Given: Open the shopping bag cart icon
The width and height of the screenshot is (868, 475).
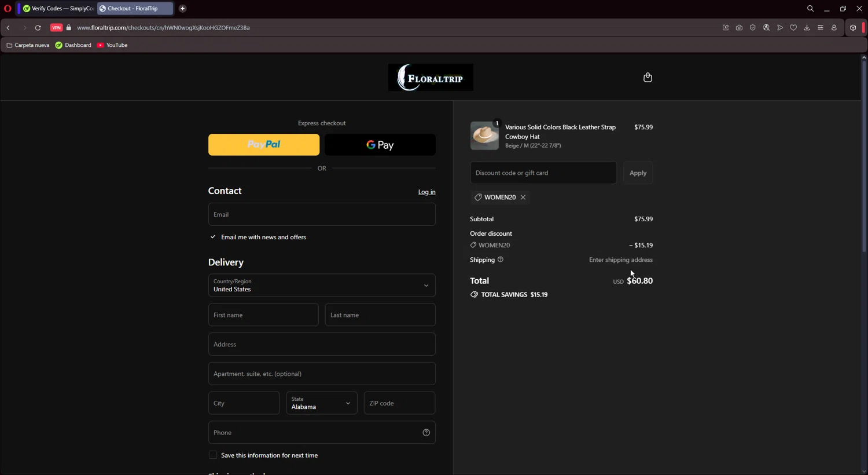Looking at the screenshot, I should point(648,78).
